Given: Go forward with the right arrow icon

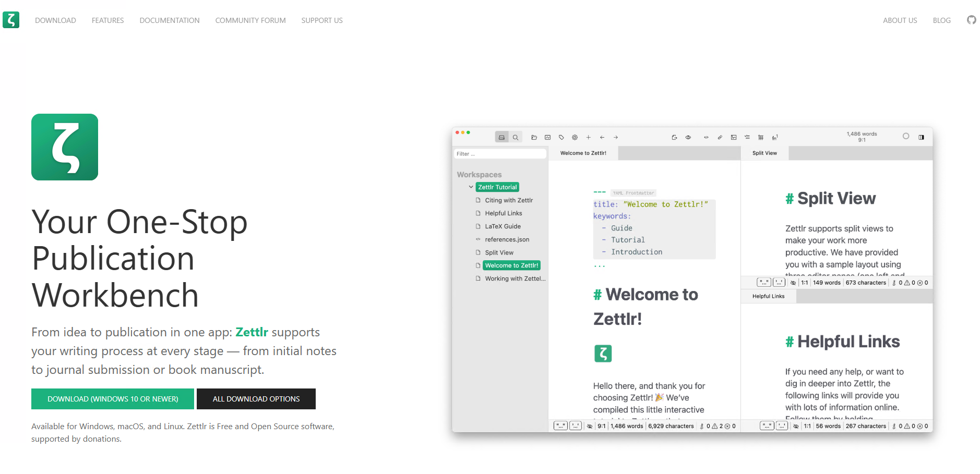Looking at the screenshot, I should coord(616,137).
